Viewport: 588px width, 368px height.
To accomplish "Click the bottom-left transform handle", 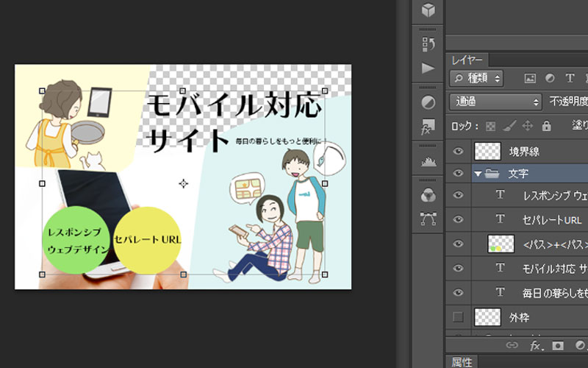I will coord(42,275).
